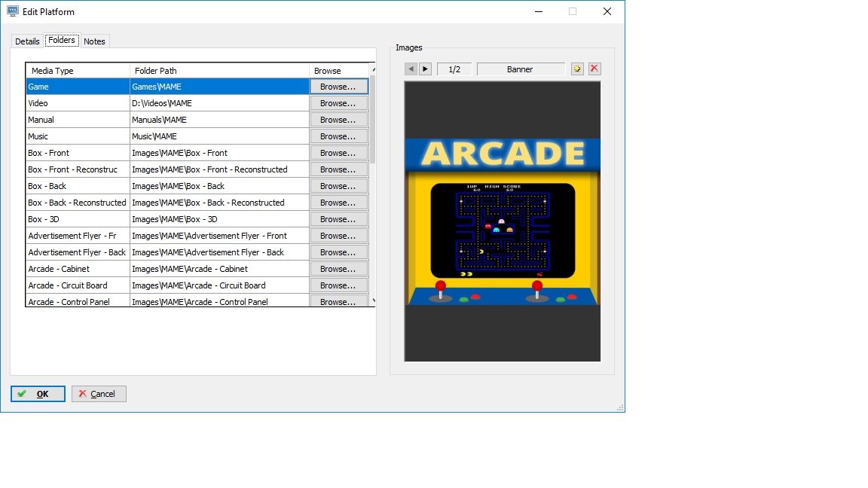
Task: Click Images\MAME\Advertisement Flyer - Back path
Action: point(219,252)
